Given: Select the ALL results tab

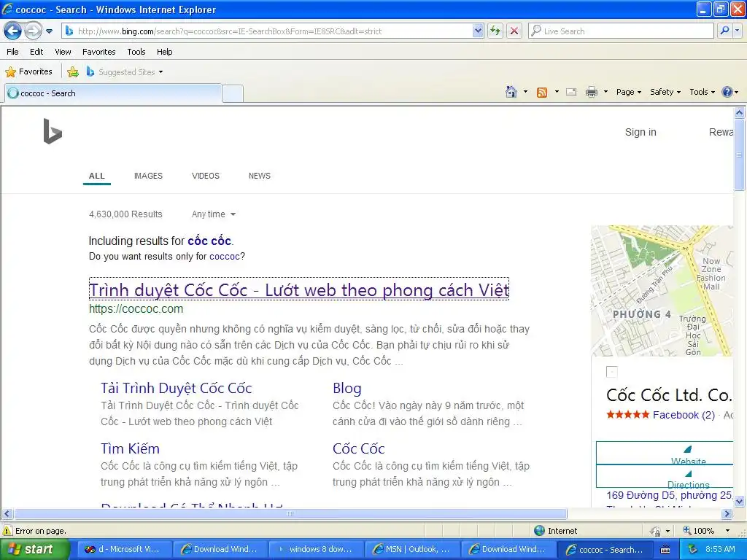Looking at the screenshot, I should click(97, 176).
